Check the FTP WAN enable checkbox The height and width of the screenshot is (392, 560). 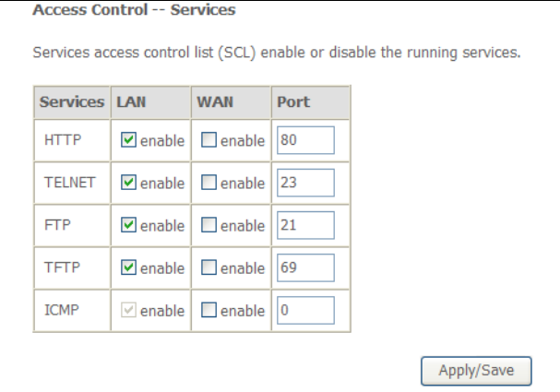coord(209,226)
